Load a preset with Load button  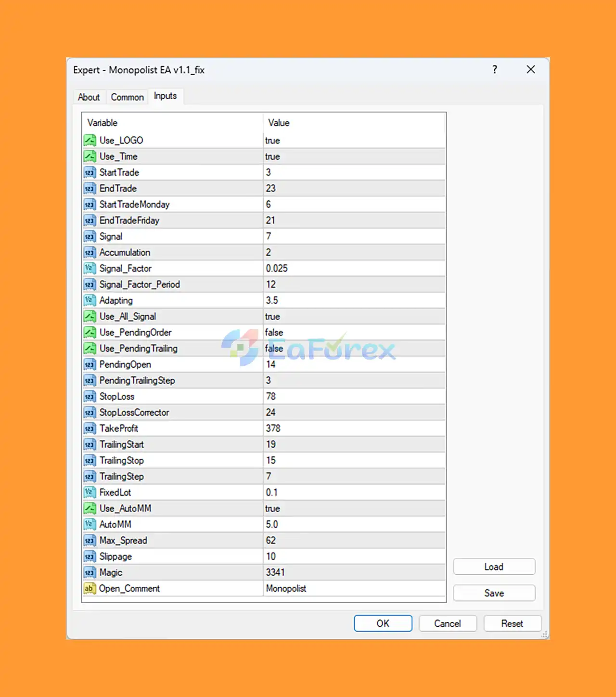pos(494,567)
